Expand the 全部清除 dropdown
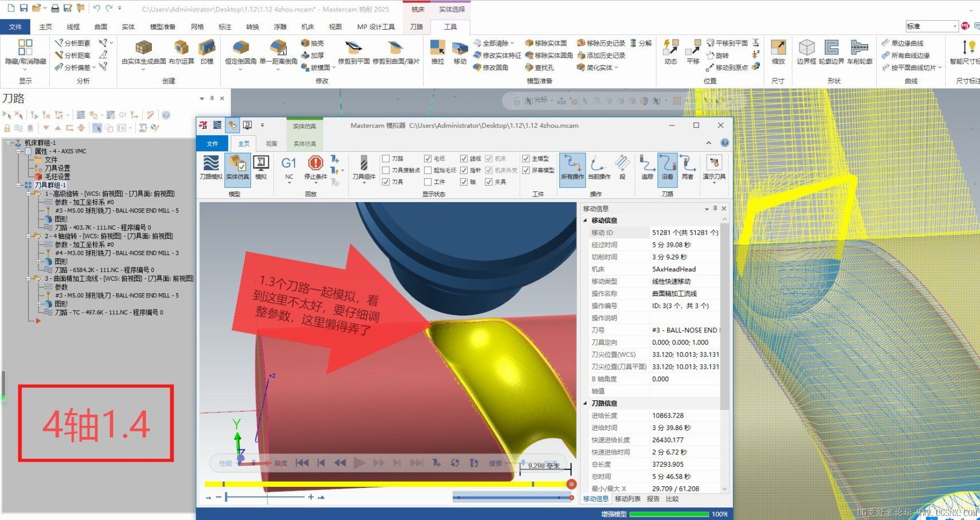Image resolution: width=980 pixels, height=520 pixels. coord(512,44)
